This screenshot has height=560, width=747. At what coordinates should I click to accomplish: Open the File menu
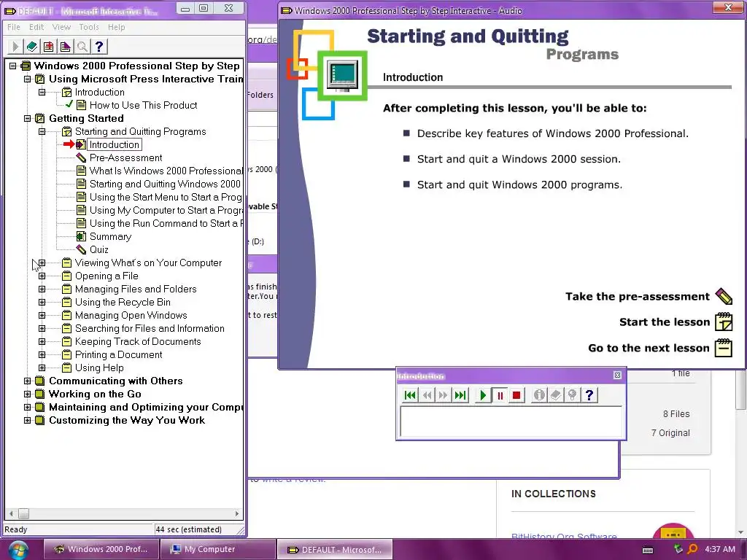pos(14,27)
